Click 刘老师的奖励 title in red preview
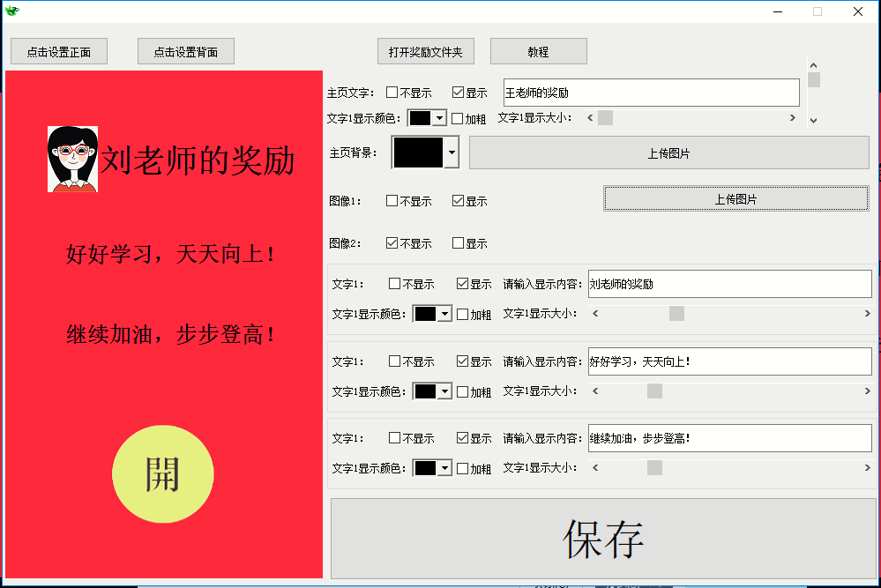The image size is (881, 588). 198,160
